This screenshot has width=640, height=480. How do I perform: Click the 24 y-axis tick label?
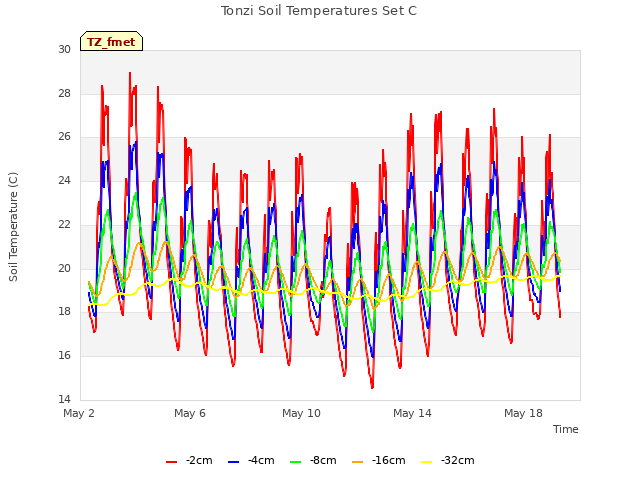[64, 180]
